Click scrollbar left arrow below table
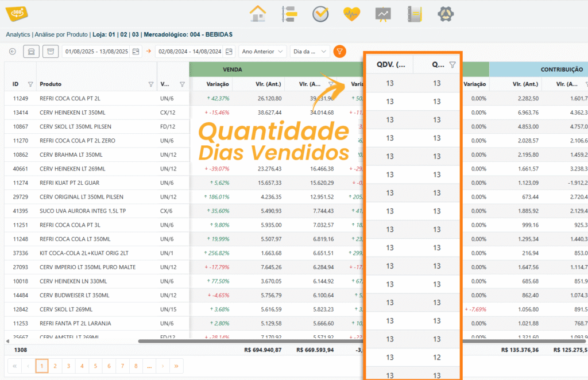Screen dimensions: 588x380 pos(7,342)
